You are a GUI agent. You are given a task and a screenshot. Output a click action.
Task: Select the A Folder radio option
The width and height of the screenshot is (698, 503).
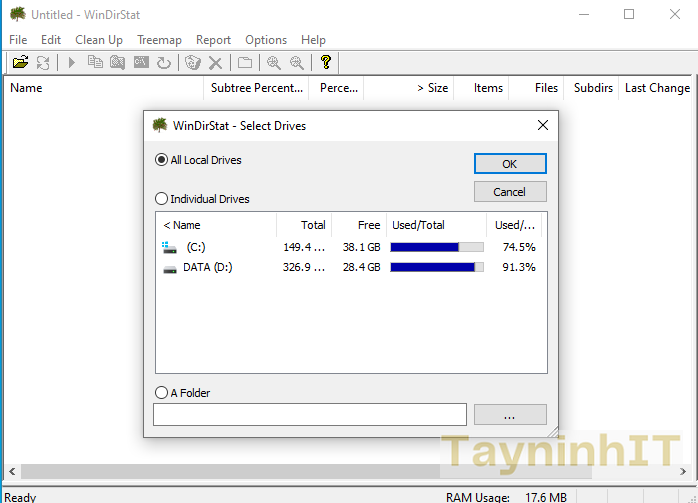pyautogui.click(x=162, y=393)
